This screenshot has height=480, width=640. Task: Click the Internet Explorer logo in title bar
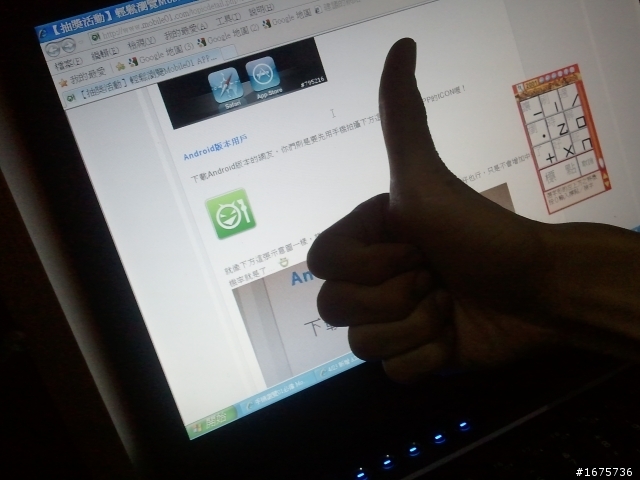43,34
